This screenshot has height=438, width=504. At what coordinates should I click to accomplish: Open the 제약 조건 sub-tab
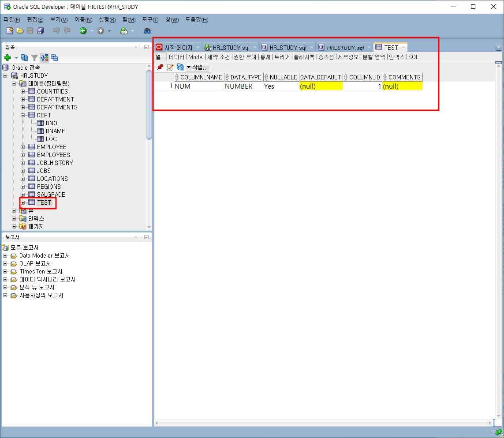click(219, 57)
